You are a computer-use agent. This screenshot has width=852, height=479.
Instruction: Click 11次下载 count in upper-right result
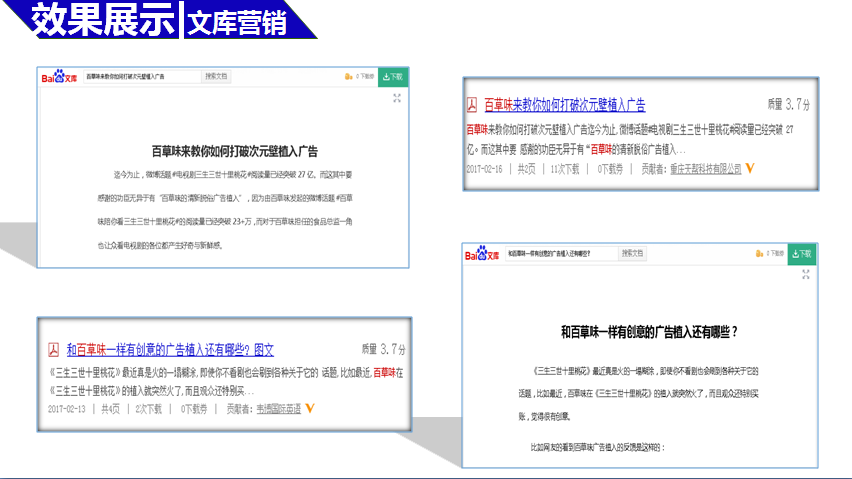[565, 169]
